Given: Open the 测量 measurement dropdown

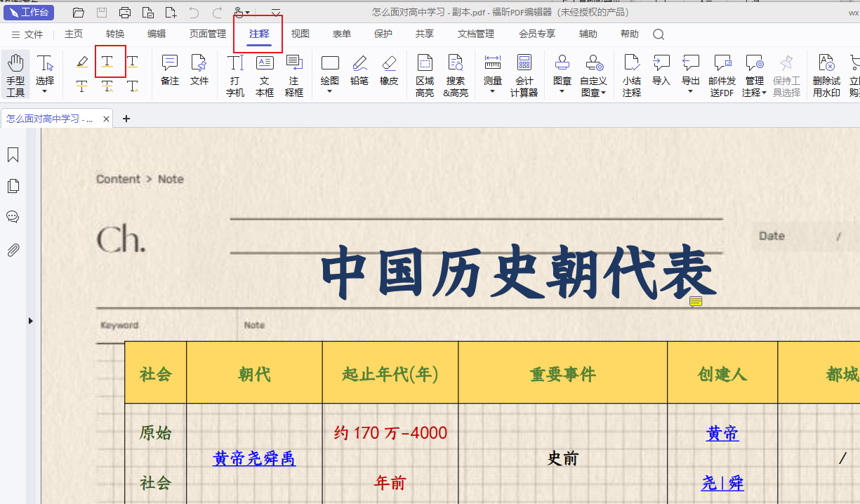Looking at the screenshot, I should (x=492, y=91).
